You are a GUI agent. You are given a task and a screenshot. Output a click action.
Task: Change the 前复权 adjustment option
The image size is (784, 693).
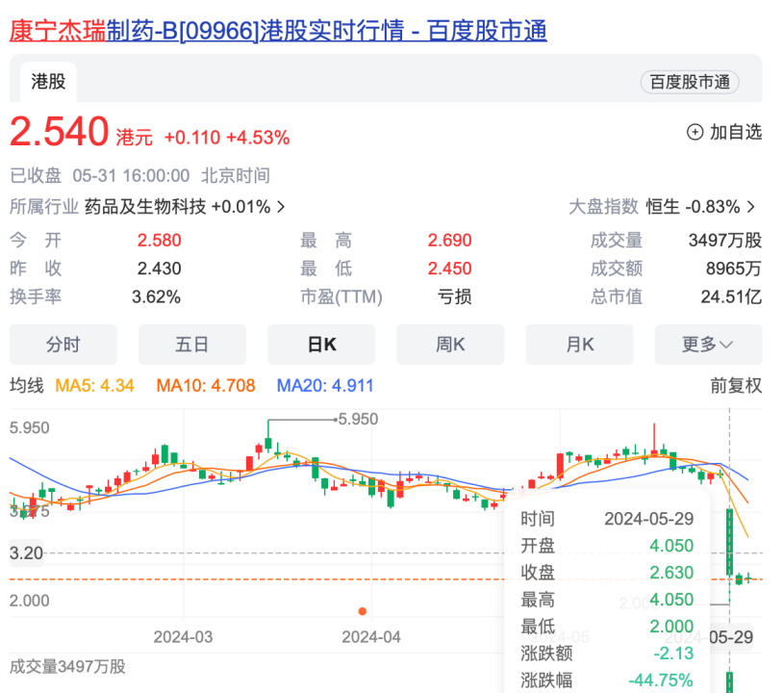[736, 386]
